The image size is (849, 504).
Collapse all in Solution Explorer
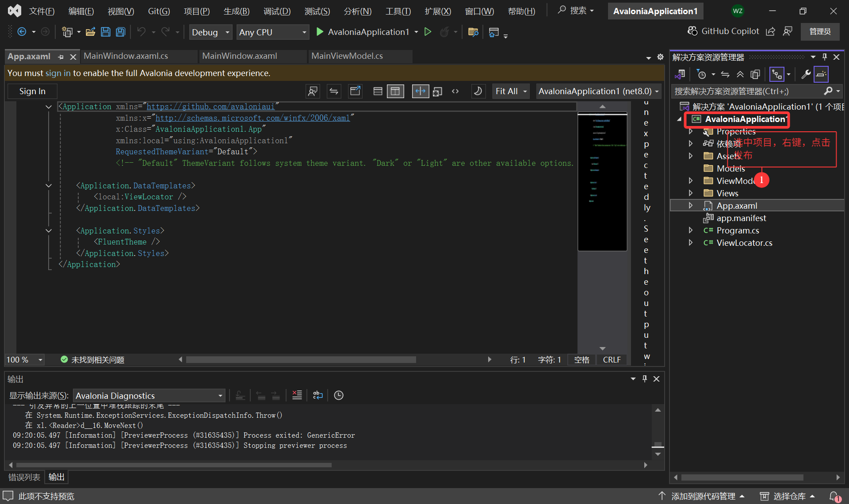[x=740, y=74]
